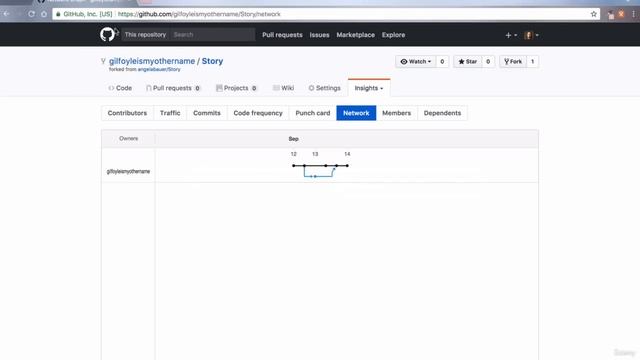The image size is (640, 360).
Task: Open Explore in the top navigation
Action: click(393, 35)
